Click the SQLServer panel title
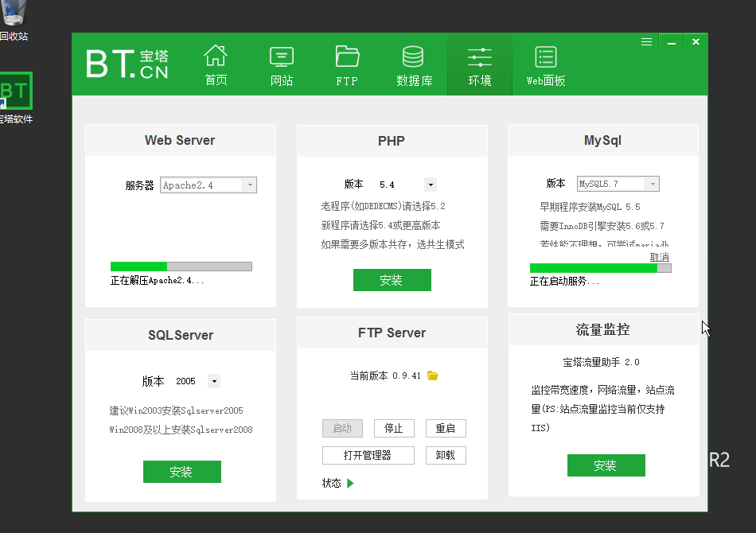The width and height of the screenshot is (756, 533). [181, 335]
